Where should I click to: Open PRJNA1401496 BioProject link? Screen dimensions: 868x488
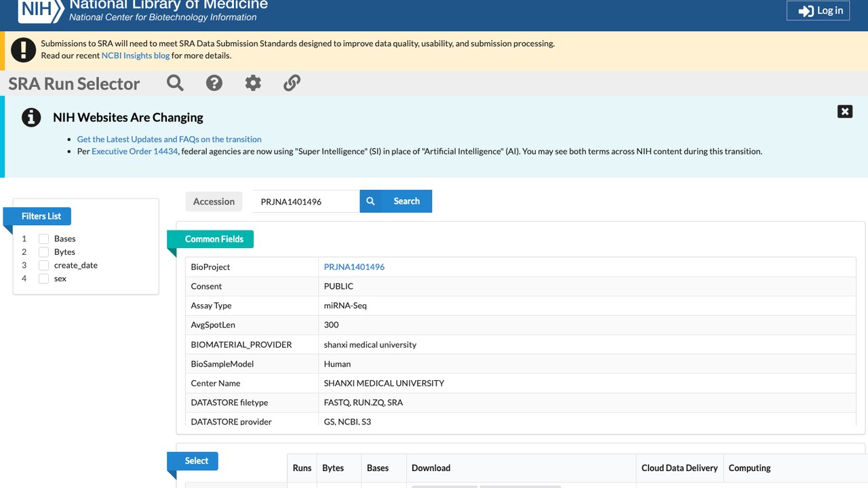[x=354, y=267]
